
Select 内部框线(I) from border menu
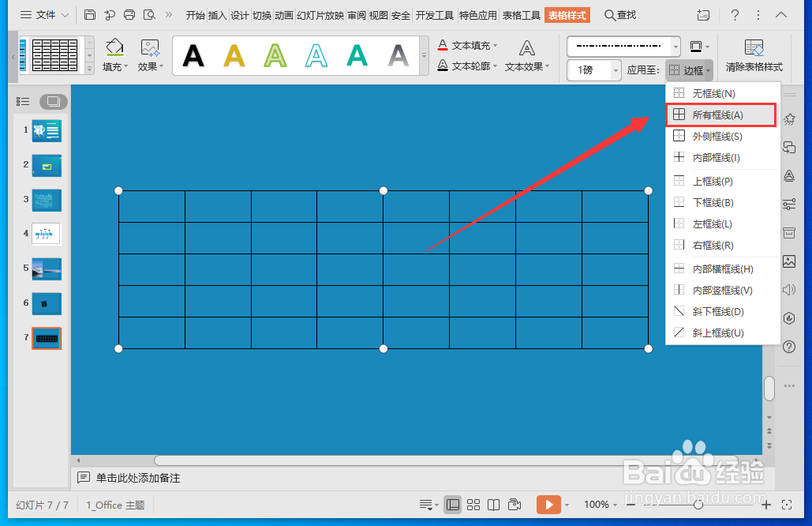point(722,157)
